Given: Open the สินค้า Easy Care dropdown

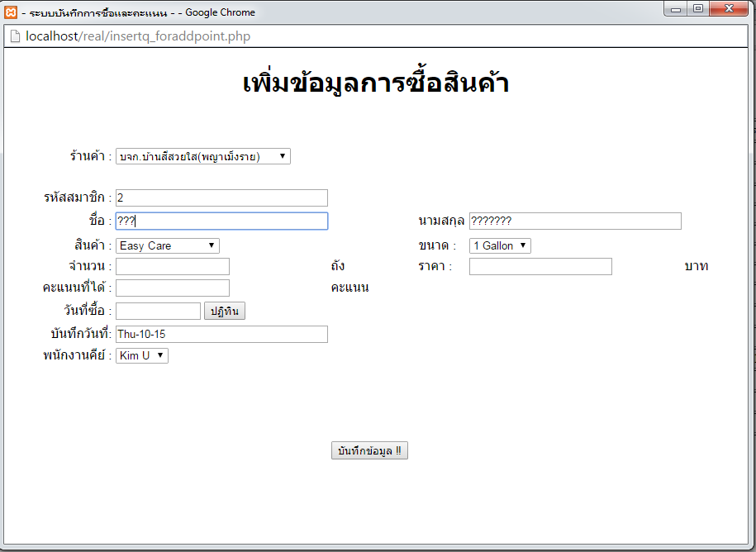Looking at the screenshot, I should [x=167, y=246].
